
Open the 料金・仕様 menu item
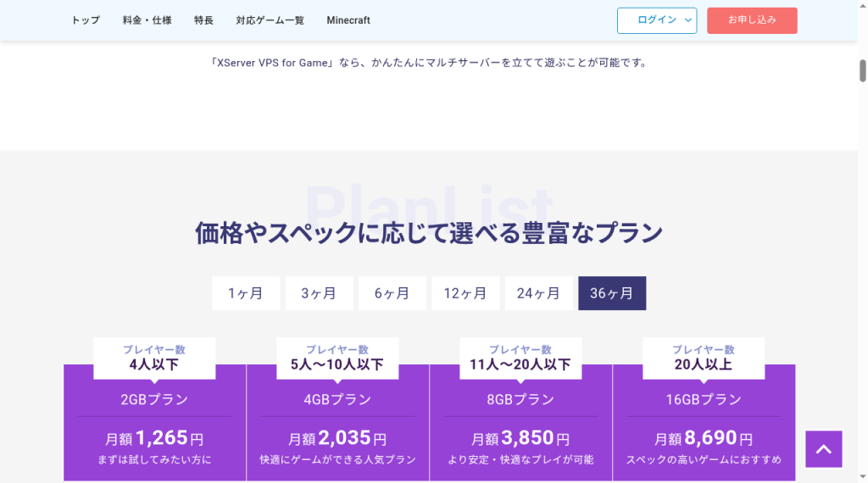[147, 20]
